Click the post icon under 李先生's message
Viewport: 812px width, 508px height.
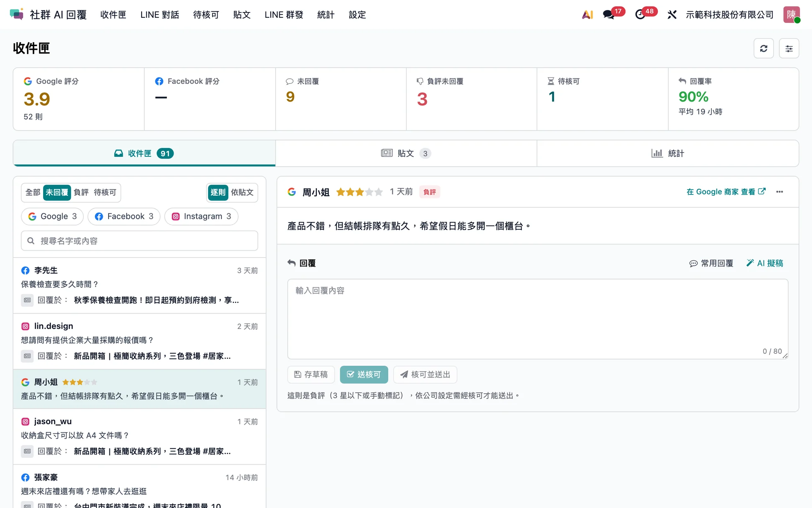27,300
